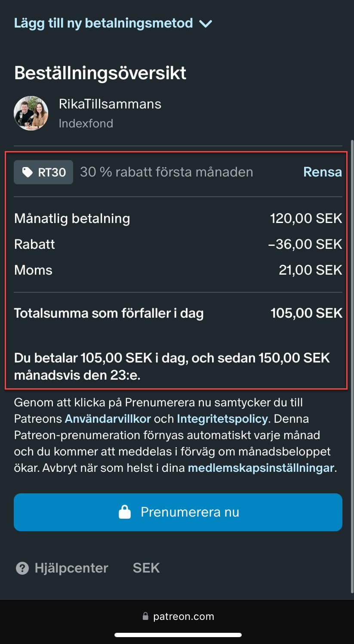
Task: Open the SEK currency selector
Action: (146, 568)
